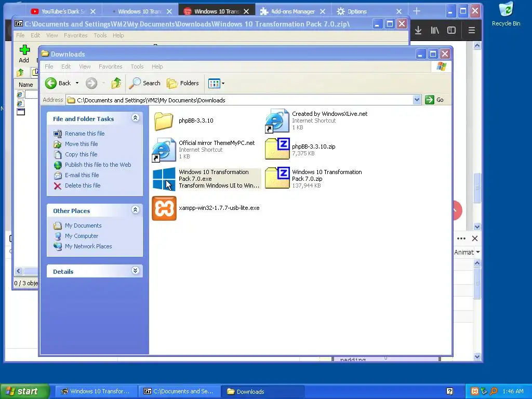
Task: Switch to 7-Zip C:\Documents taskbar button
Action: pos(179,391)
